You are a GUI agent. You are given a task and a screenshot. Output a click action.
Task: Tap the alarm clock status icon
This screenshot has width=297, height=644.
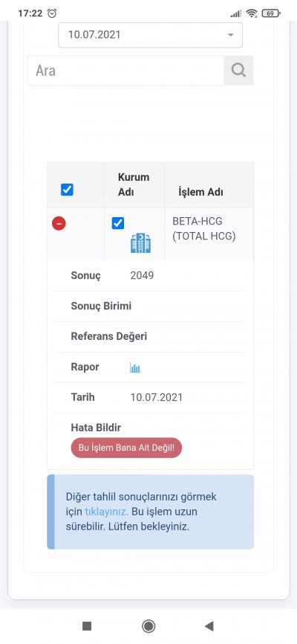52,13
